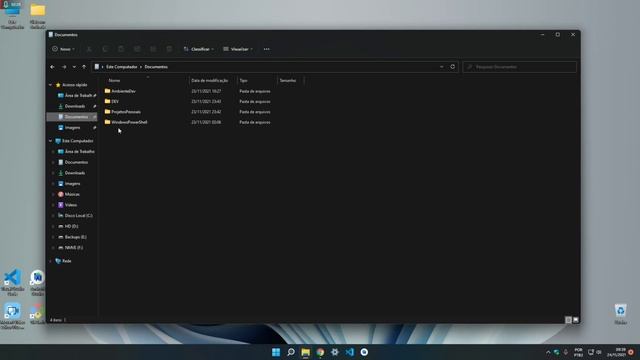This screenshot has width=640, height=360.
Task: Open Downloads under Este Computador
Action: click(x=71, y=173)
